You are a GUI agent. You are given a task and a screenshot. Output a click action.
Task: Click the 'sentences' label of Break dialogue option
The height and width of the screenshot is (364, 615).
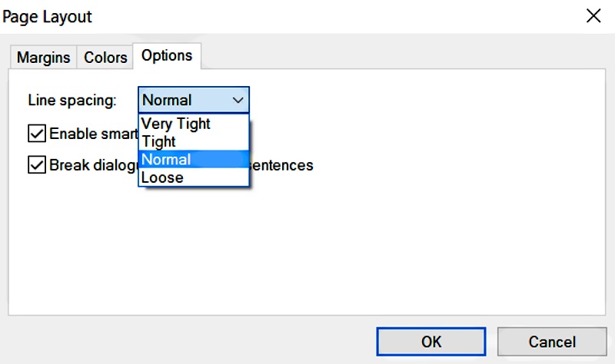click(x=281, y=165)
